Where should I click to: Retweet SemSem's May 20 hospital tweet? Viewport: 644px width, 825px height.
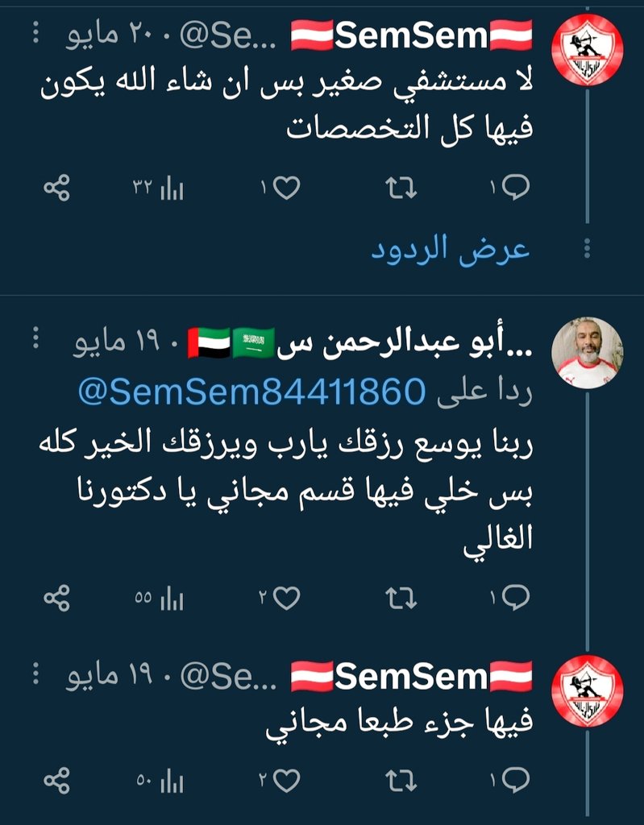click(401, 188)
